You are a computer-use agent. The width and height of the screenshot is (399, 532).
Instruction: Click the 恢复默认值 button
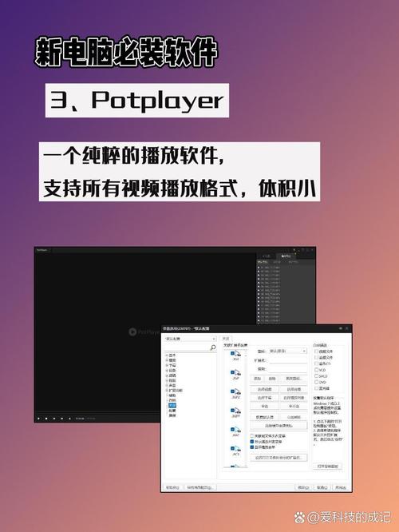tap(264, 417)
